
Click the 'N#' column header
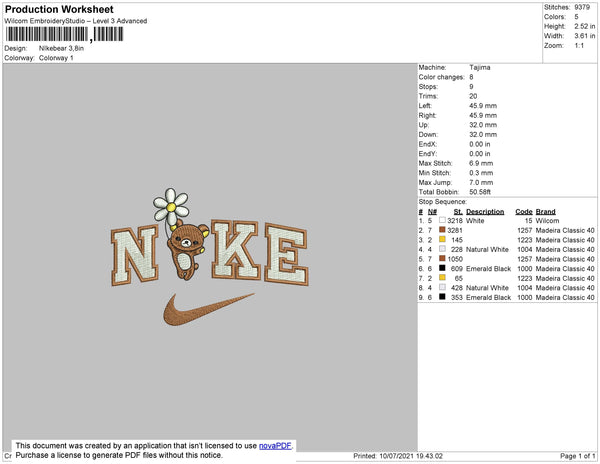point(432,212)
